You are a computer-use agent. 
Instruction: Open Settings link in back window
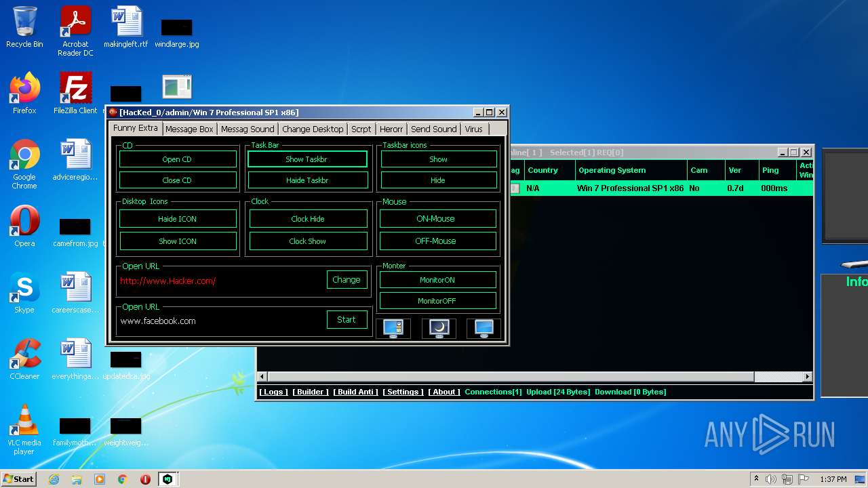coord(403,392)
